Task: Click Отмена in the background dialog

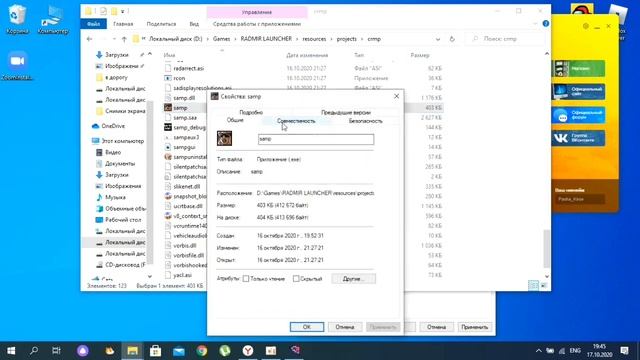Action: tap(436, 327)
